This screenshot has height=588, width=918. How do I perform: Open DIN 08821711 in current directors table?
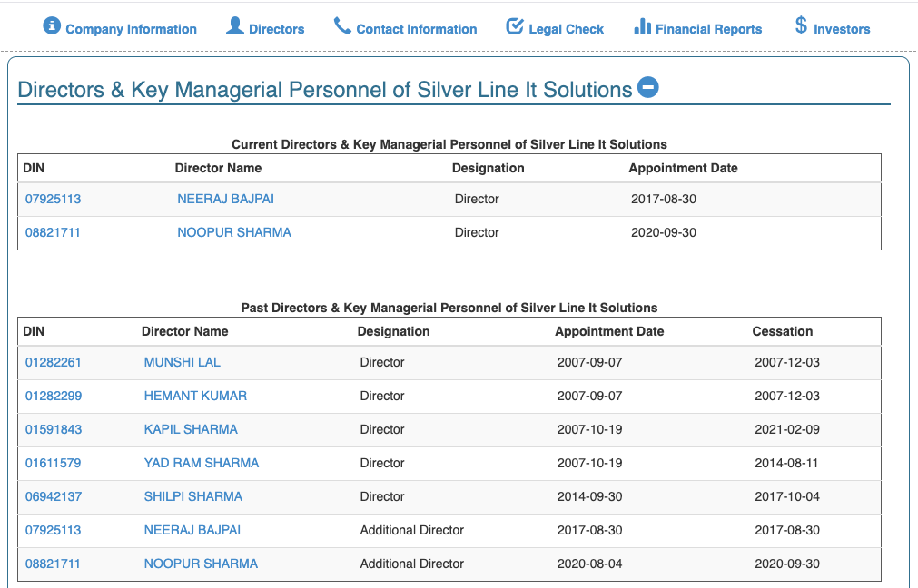pos(52,232)
